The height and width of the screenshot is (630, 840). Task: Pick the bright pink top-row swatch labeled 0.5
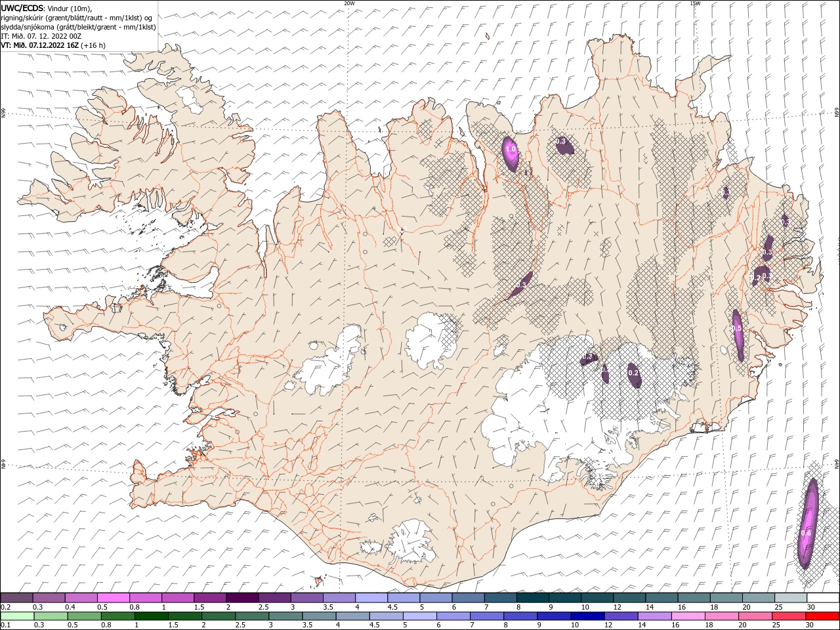[114, 598]
